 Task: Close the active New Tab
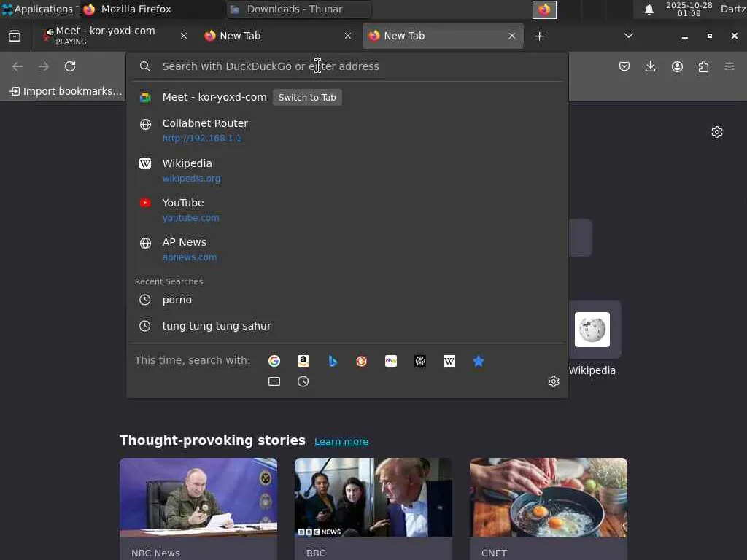coord(511,36)
